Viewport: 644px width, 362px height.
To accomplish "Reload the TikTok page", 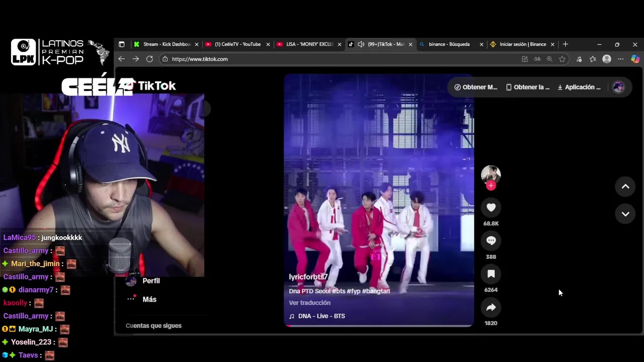I will pos(149,59).
